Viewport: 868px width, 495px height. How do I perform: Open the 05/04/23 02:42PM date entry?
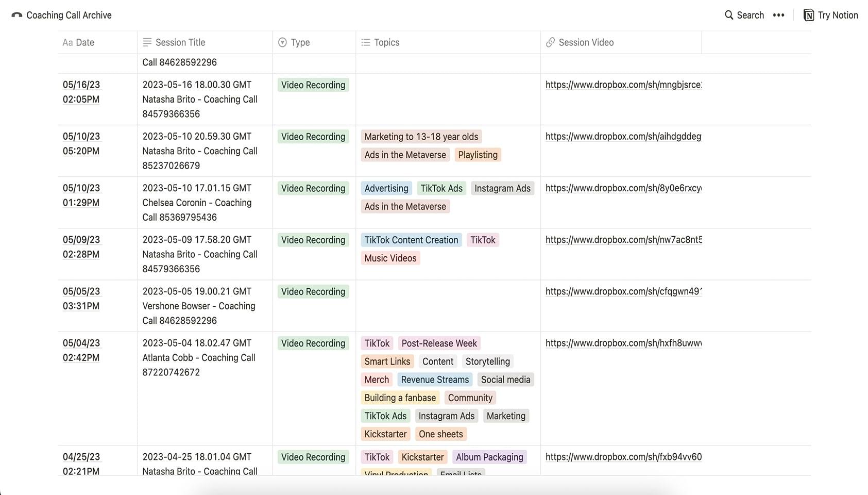(x=81, y=350)
